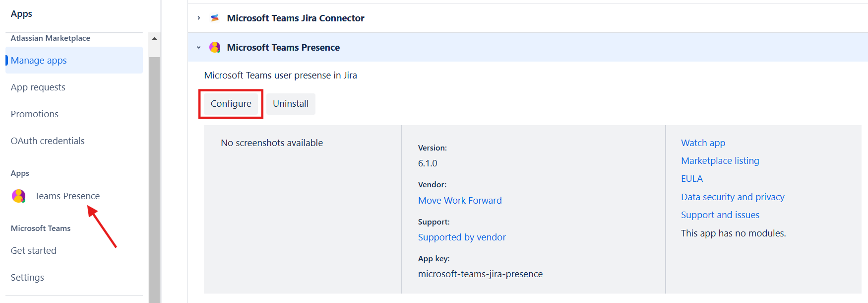Click the Configure button
This screenshot has height=303, width=868.
(231, 104)
